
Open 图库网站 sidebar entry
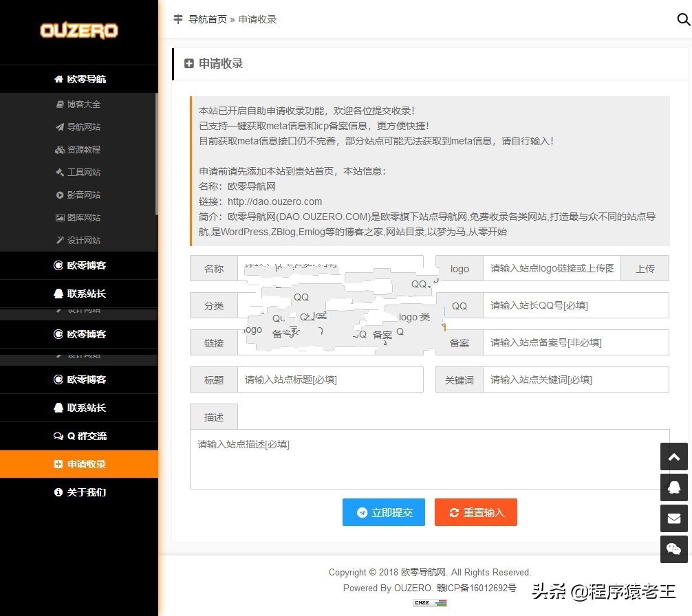pos(79,217)
